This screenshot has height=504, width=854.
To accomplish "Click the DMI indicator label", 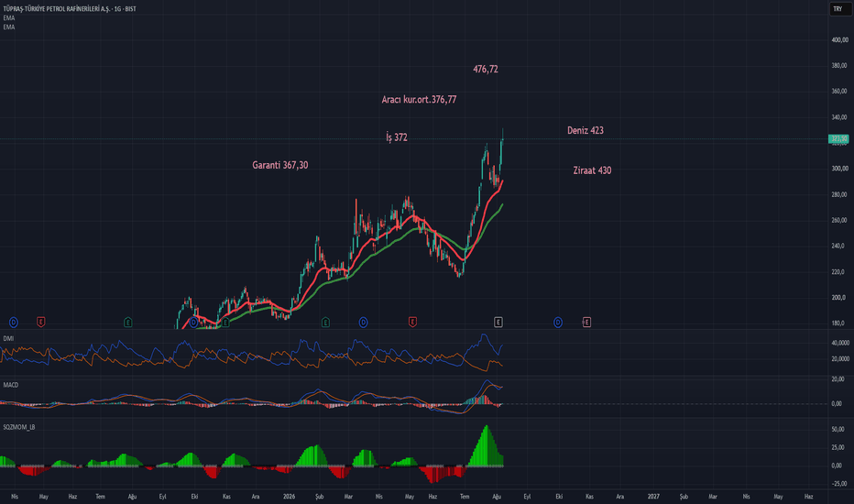I will (8, 338).
